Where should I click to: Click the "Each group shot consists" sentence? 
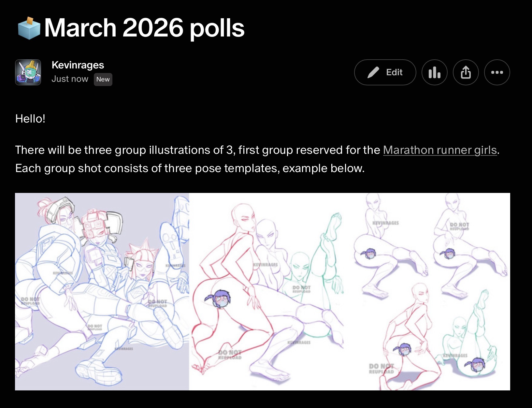click(190, 168)
